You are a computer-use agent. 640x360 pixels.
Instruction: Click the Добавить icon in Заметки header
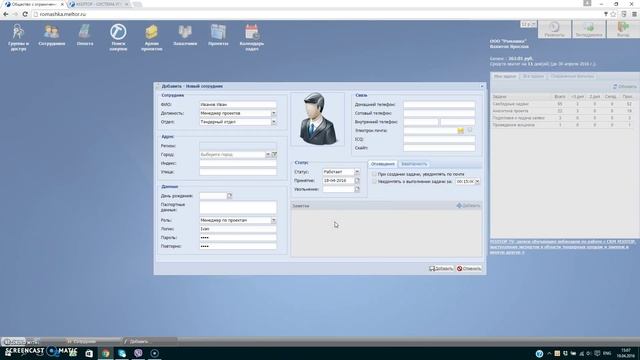[x=468, y=206]
